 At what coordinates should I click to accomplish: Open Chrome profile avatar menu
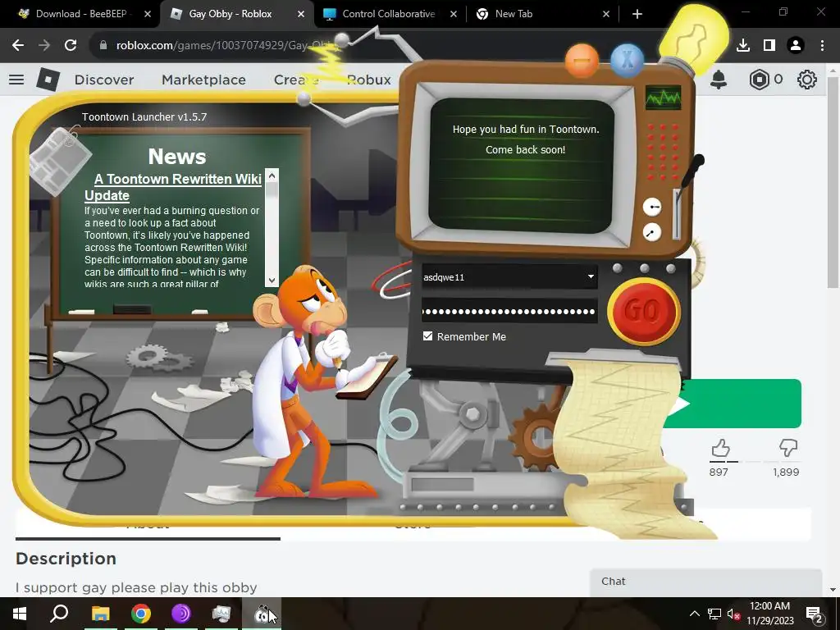796,46
